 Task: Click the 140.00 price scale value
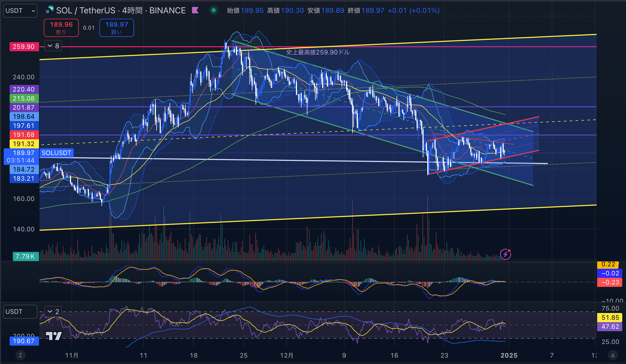coord(24,229)
